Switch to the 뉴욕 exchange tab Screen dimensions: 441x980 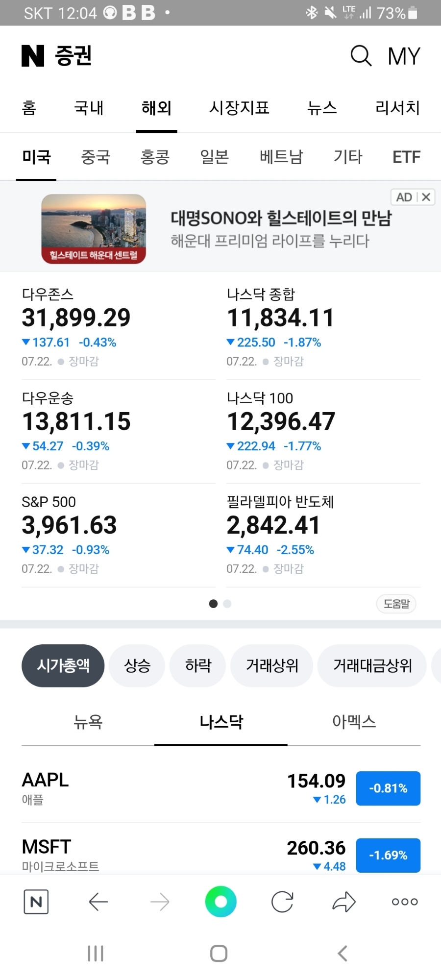pyautogui.click(x=88, y=722)
